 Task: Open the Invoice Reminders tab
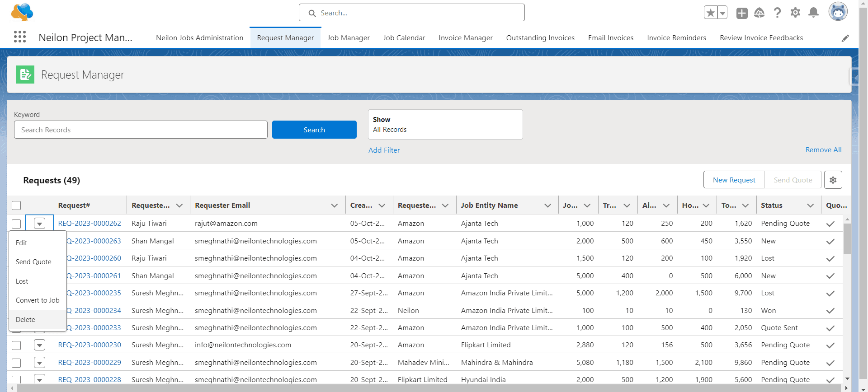point(676,38)
